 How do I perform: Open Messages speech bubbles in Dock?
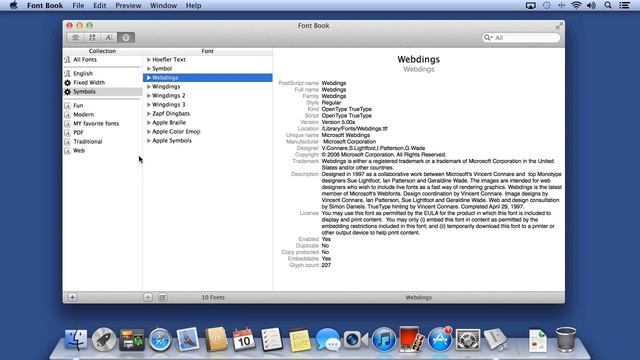pos(327,340)
